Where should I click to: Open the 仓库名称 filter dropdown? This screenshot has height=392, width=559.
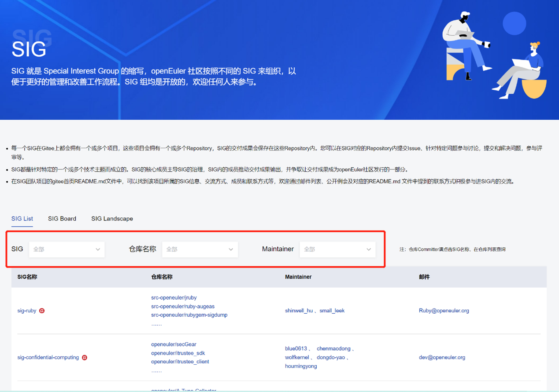click(200, 249)
